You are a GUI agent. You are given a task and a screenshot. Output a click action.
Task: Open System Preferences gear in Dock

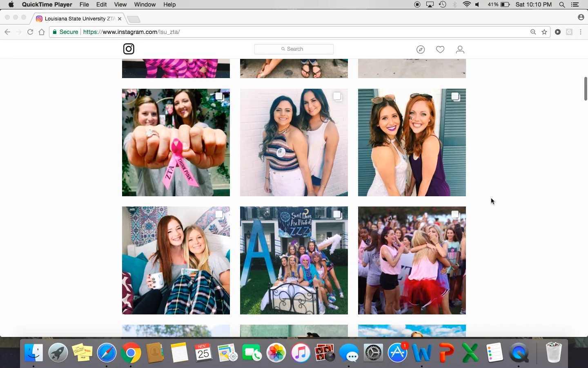pyautogui.click(x=374, y=352)
